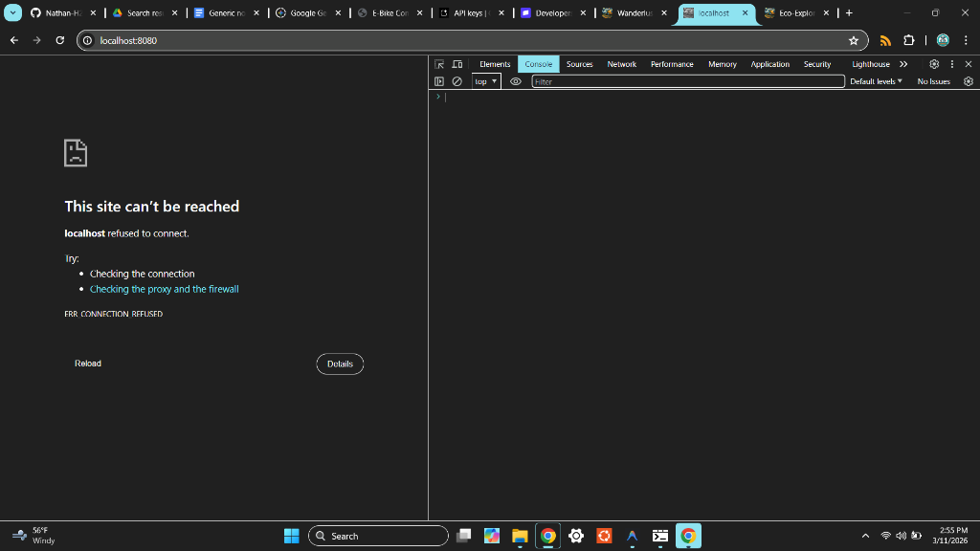Activate the DevTools inspect element picker
The width and height of the screenshot is (980, 551).
click(x=439, y=64)
